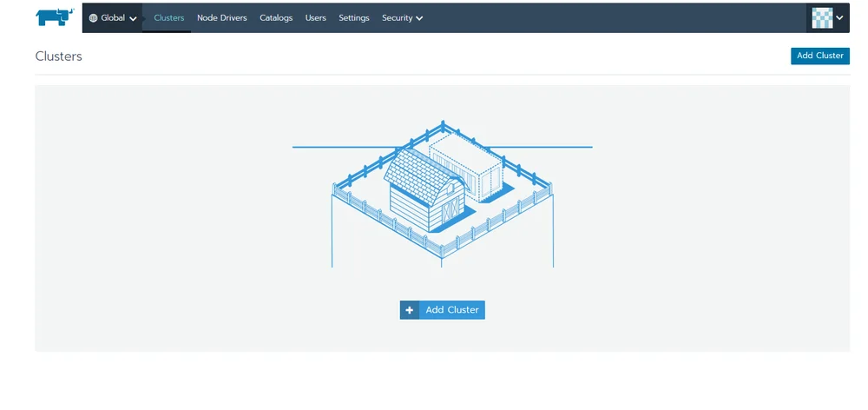Expand the chevron next to user avatar
This screenshot has height=410, width=868.
pos(839,17)
